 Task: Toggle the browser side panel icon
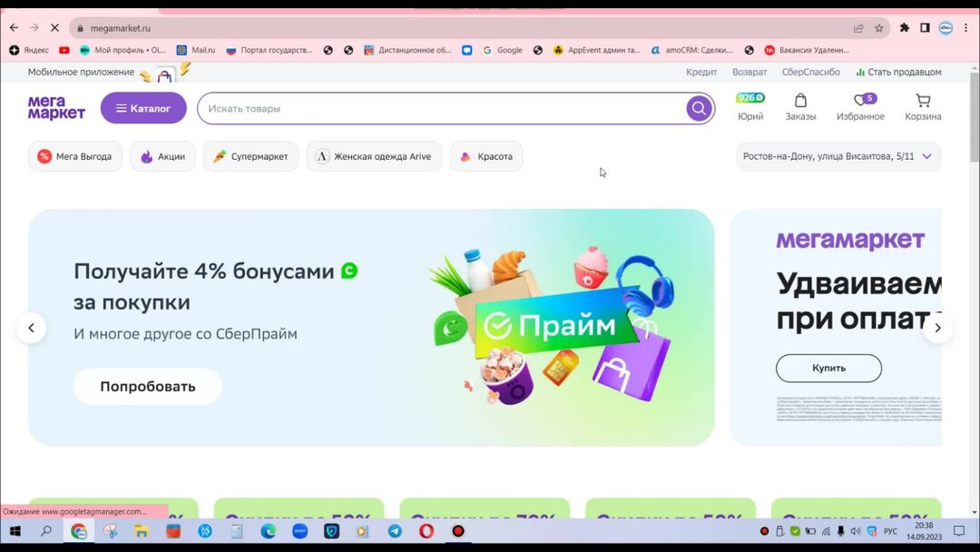point(925,27)
